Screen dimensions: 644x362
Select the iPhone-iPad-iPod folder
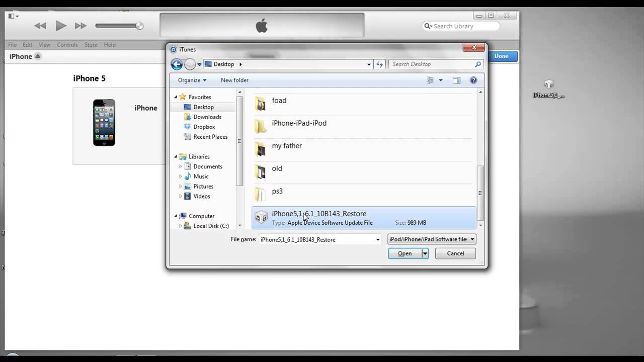pos(364,127)
